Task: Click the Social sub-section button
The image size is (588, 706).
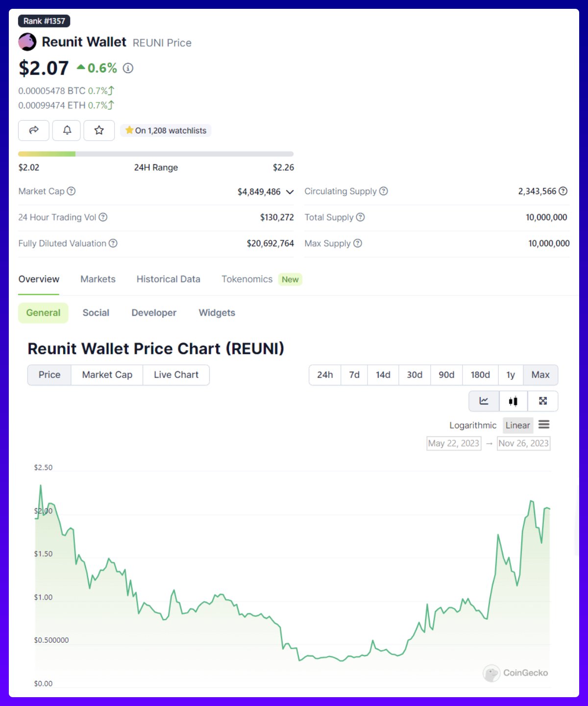Action: click(x=96, y=313)
